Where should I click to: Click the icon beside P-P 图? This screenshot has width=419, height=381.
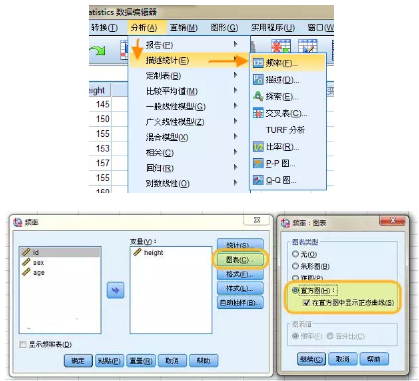(258, 163)
